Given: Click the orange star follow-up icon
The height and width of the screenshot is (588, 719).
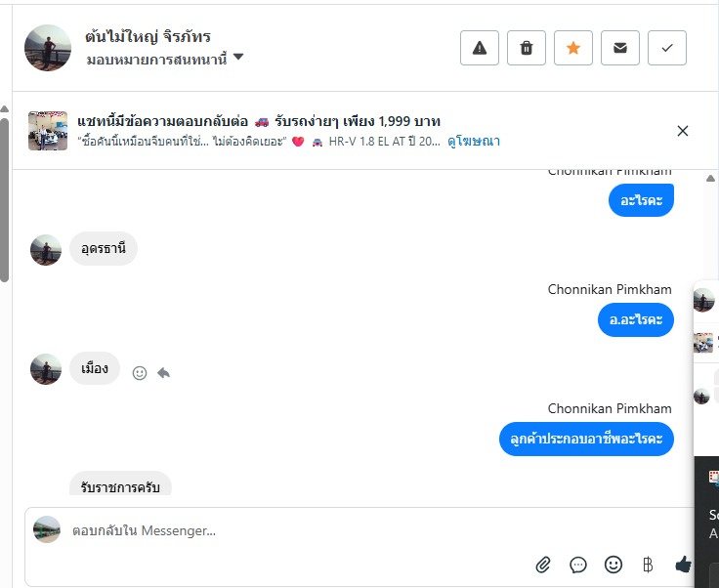Looking at the screenshot, I should point(573,48).
